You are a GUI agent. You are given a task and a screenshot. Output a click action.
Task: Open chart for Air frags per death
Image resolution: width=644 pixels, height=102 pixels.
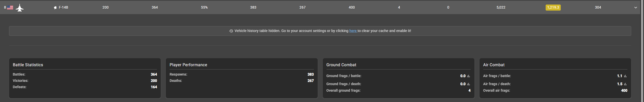tap(625, 84)
